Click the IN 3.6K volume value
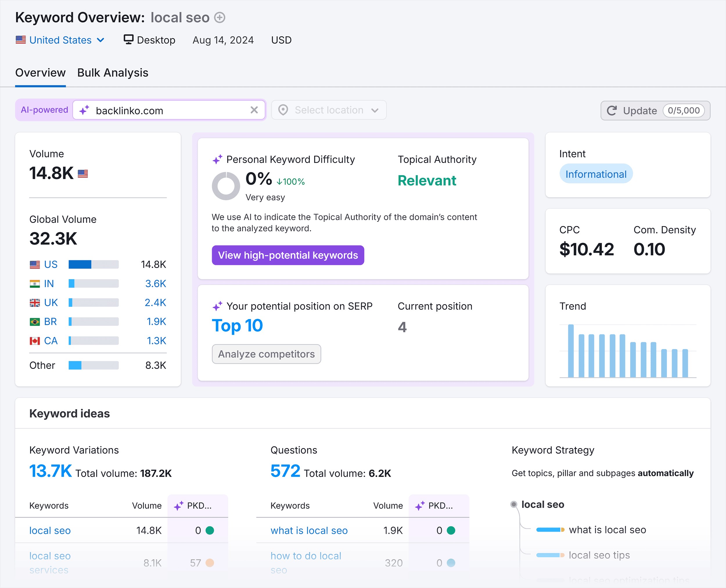This screenshot has height=588, width=726. click(x=155, y=284)
